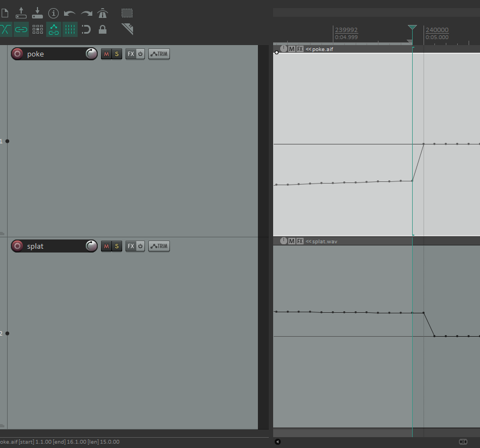Open project settings info icon

[53, 13]
